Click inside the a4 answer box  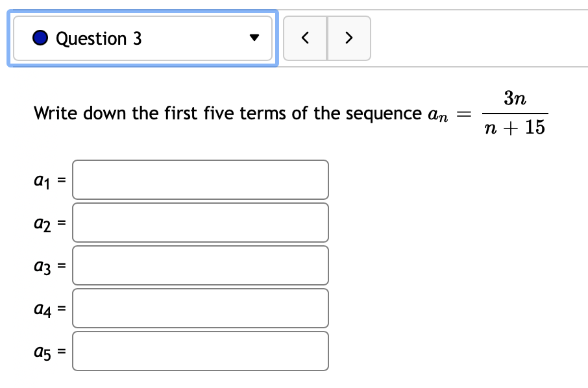200,308
